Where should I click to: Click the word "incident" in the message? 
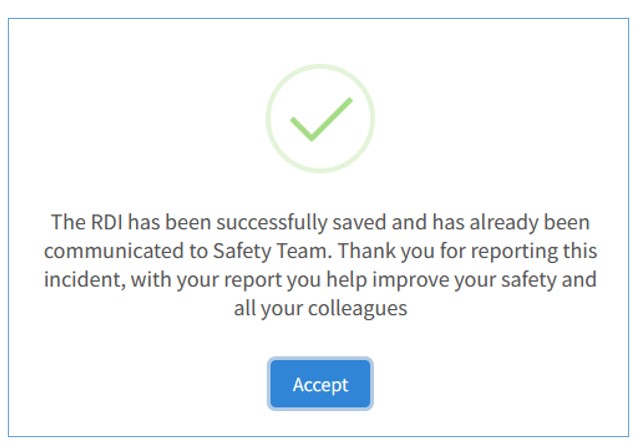tap(82, 279)
